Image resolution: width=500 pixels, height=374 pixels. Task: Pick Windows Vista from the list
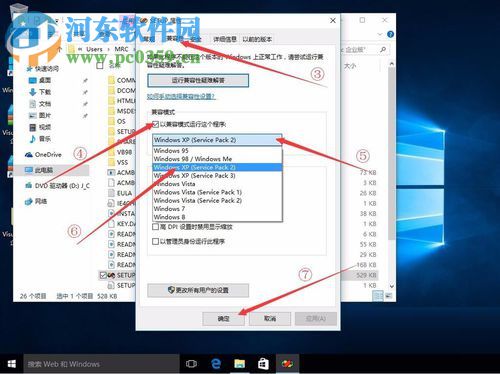click(x=217, y=184)
